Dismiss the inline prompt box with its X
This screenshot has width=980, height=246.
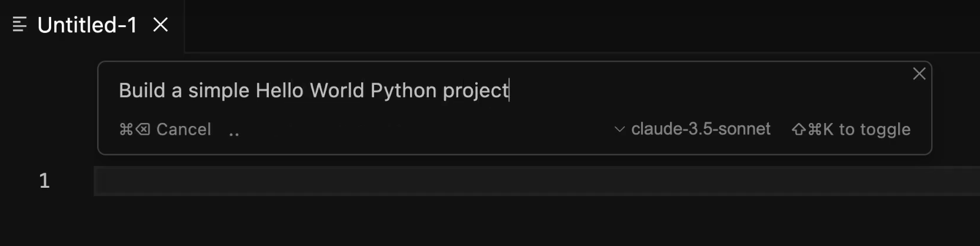[x=919, y=74]
